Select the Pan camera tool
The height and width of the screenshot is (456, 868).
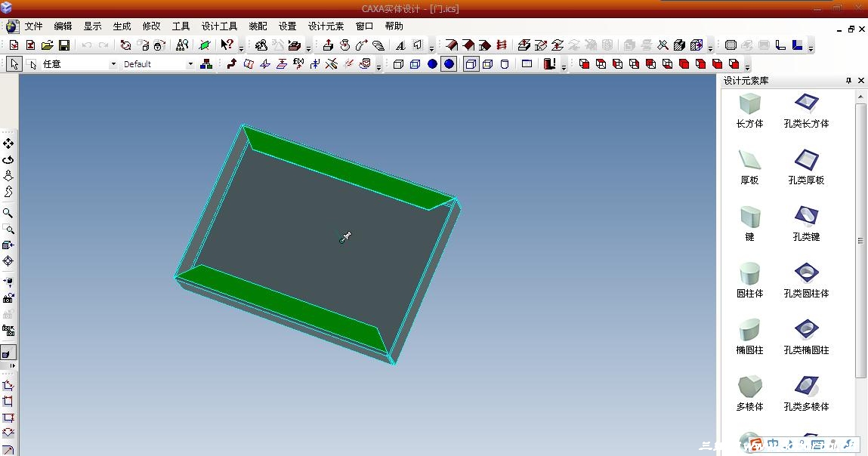click(8, 144)
